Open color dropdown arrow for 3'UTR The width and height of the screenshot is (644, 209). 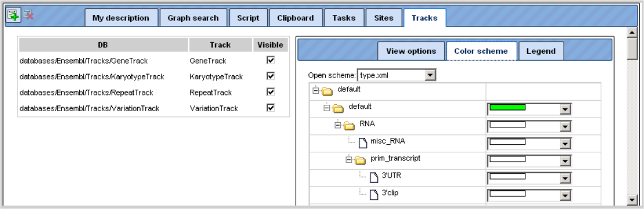(565, 178)
